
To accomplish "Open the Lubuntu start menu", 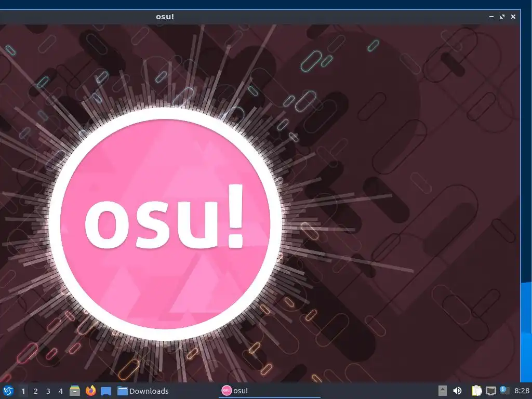I will point(8,391).
